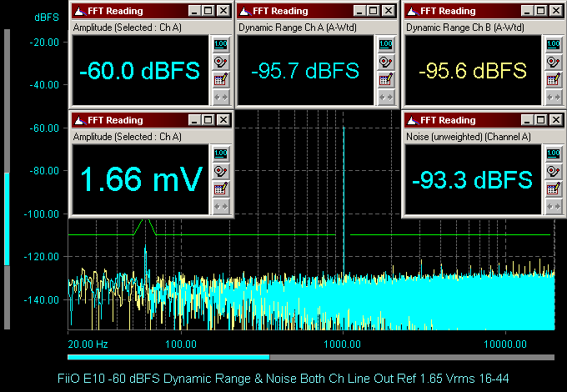This screenshot has width=567, height=392.
Task: Click table-with-pencil icon in Noise (unweighted) window
Action: coord(554,188)
